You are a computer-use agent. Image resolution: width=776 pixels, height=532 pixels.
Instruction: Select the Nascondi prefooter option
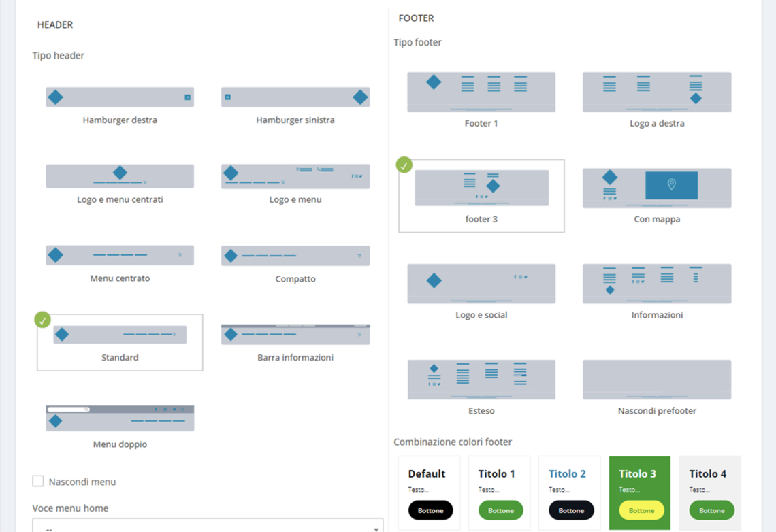pyautogui.click(x=656, y=379)
